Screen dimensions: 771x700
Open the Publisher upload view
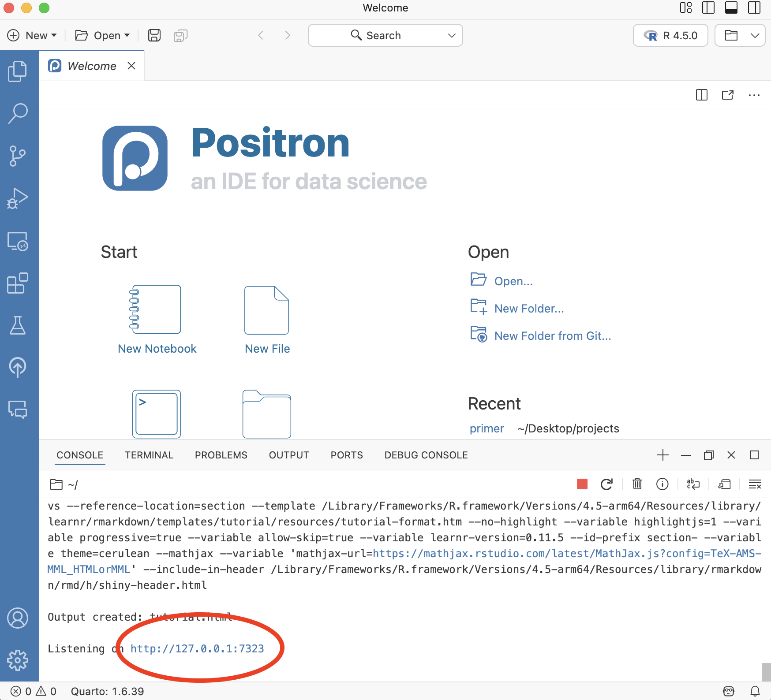[18, 367]
